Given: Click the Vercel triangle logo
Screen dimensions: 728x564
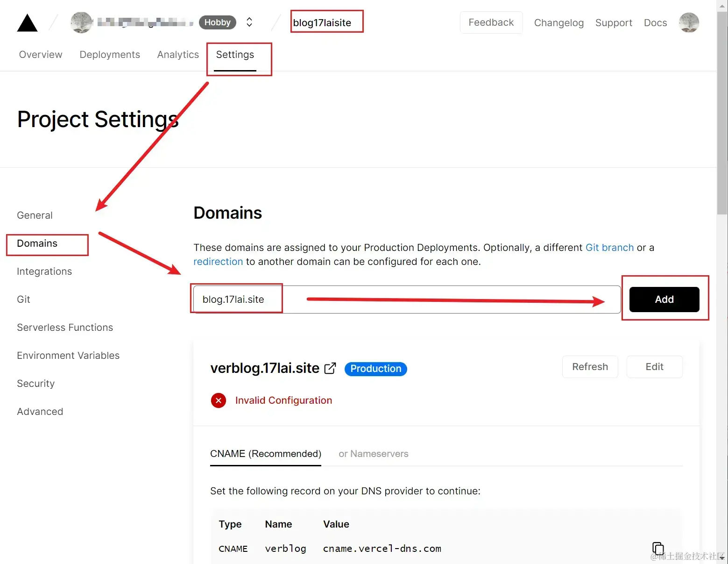Looking at the screenshot, I should (27, 22).
